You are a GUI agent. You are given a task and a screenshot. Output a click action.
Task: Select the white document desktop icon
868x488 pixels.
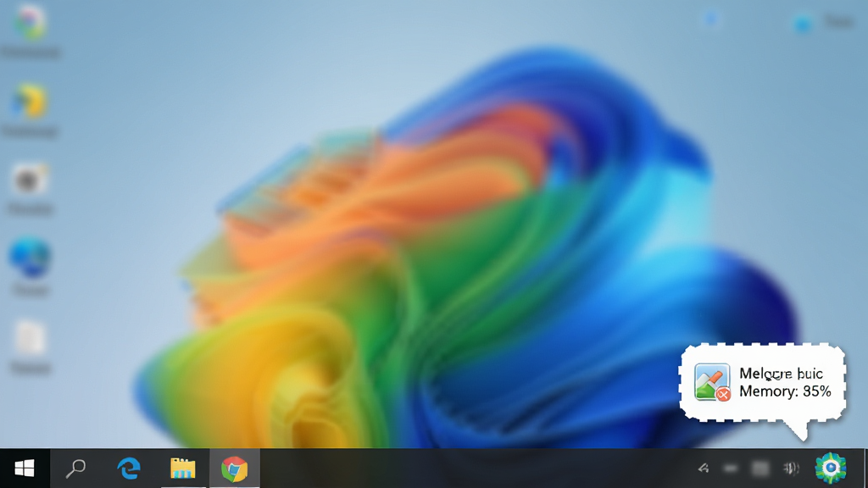pos(30,337)
